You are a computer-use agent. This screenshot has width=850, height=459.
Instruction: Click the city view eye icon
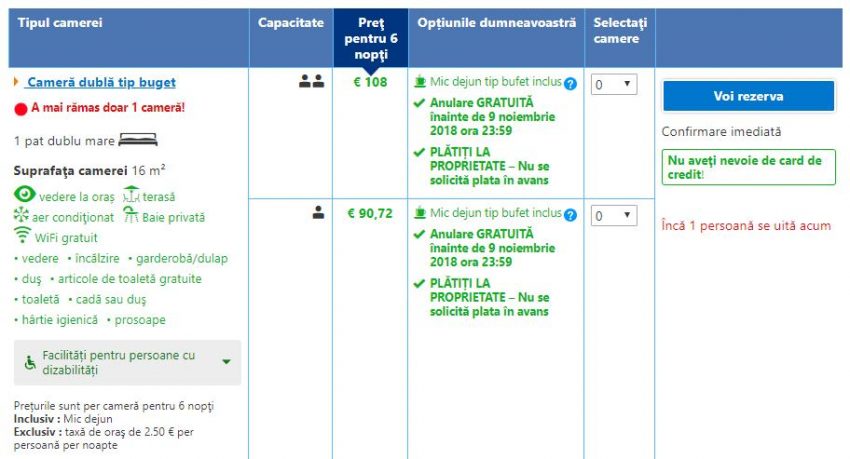tap(25, 195)
